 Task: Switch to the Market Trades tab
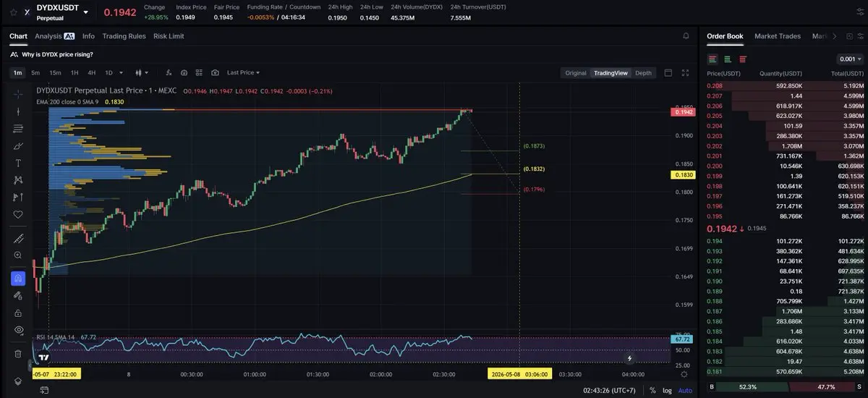point(778,35)
